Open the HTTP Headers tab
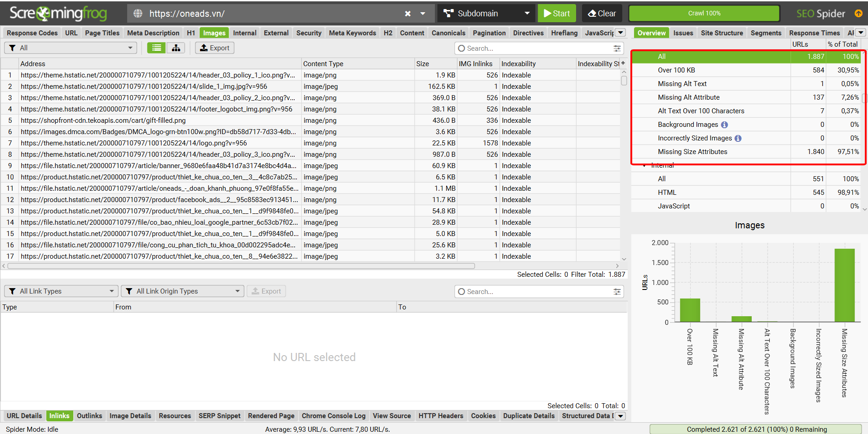 (441, 416)
